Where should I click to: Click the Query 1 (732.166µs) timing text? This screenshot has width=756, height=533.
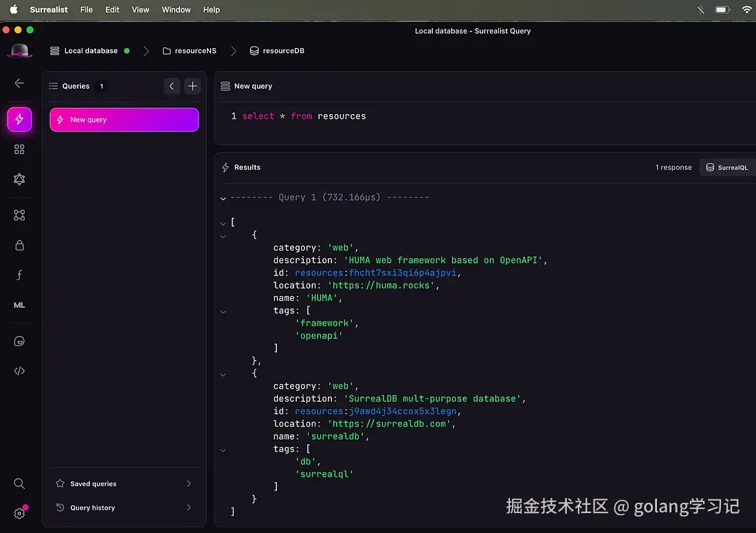(329, 197)
